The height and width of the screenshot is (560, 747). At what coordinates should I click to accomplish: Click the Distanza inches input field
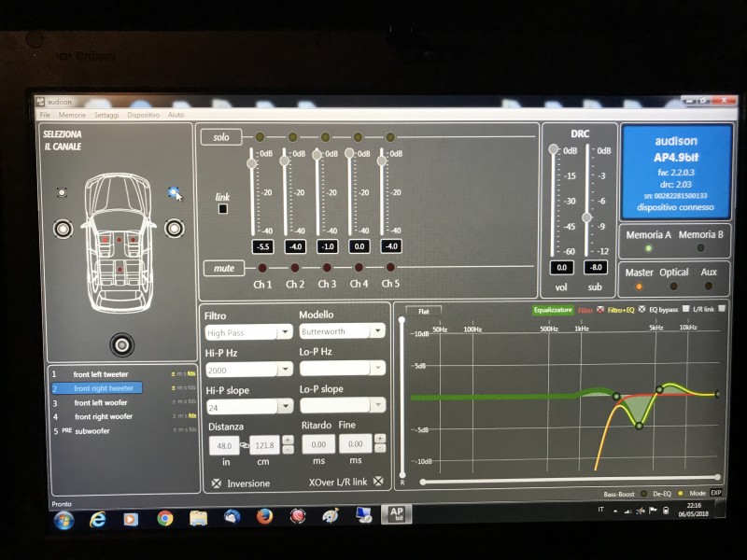(x=224, y=446)
